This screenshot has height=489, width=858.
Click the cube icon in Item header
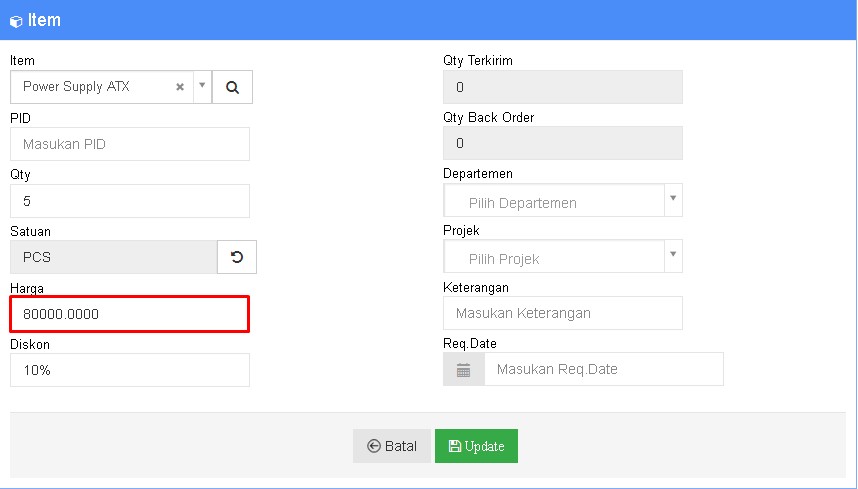(x=16, y=21)
